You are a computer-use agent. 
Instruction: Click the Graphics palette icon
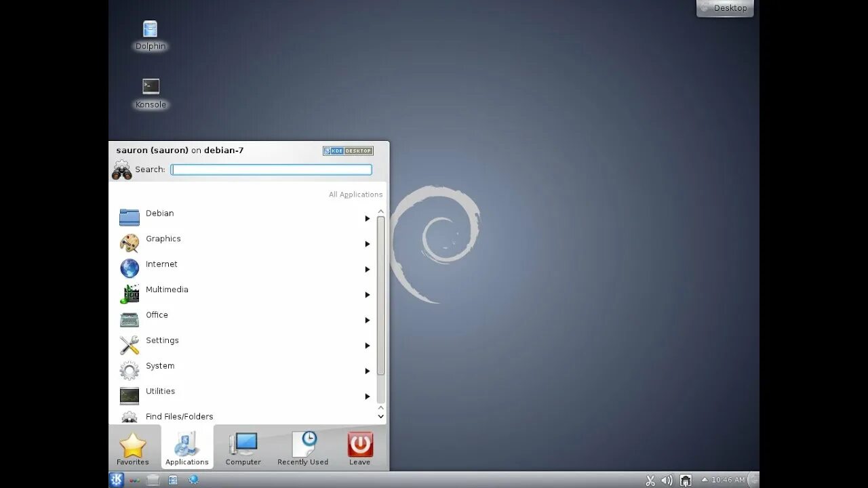(x=130, y=243)
